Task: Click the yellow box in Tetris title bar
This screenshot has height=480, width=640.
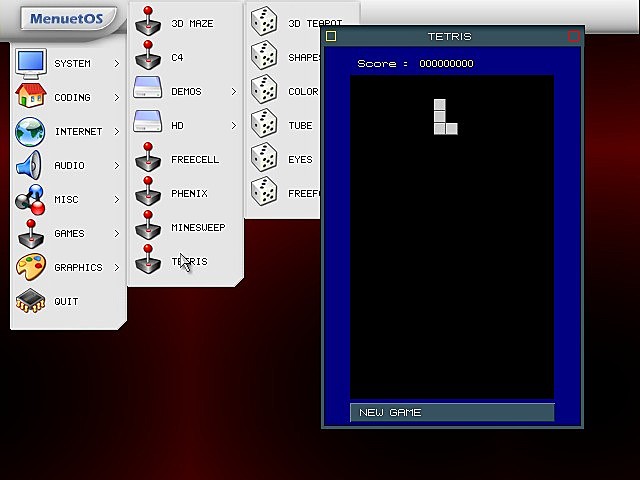Action: 331,36
